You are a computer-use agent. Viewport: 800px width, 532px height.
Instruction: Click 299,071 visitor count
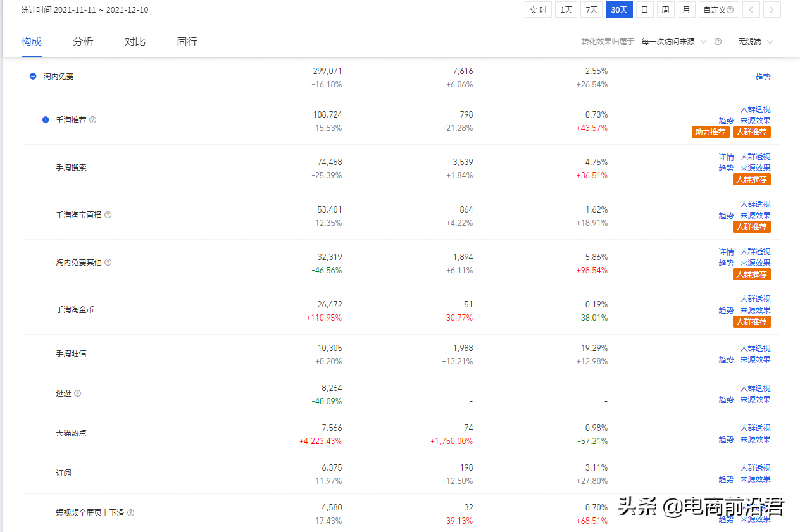tap(327, 71)
